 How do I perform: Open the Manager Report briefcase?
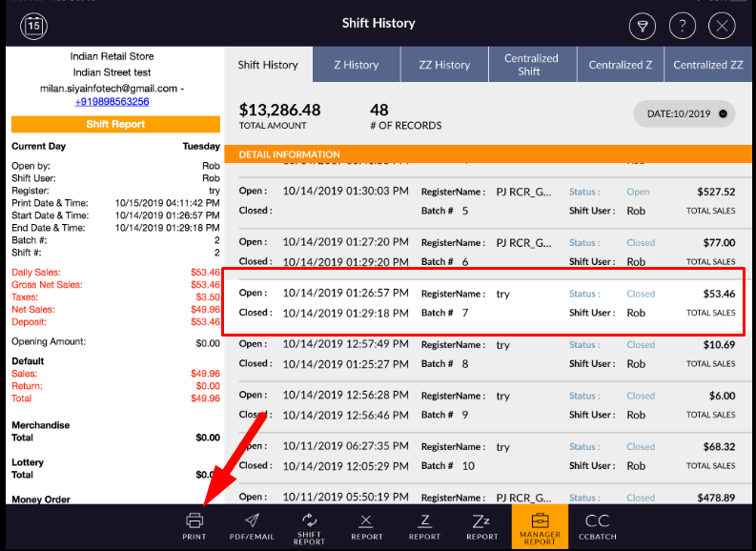tap(540, 525)
